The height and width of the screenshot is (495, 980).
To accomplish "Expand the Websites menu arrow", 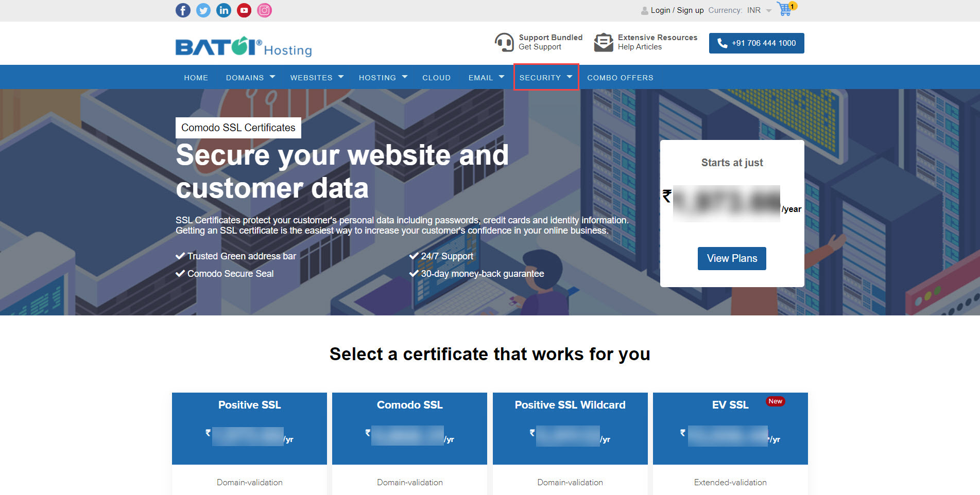I will (341, 77).
